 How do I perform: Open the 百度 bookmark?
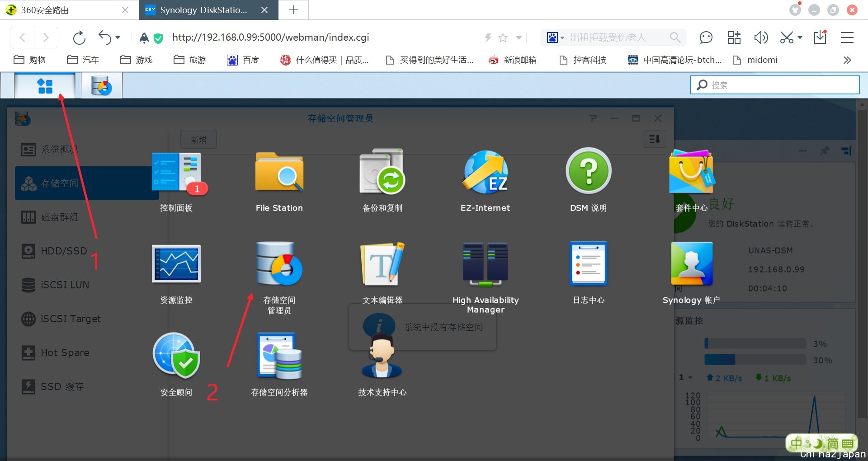(243, 60)
